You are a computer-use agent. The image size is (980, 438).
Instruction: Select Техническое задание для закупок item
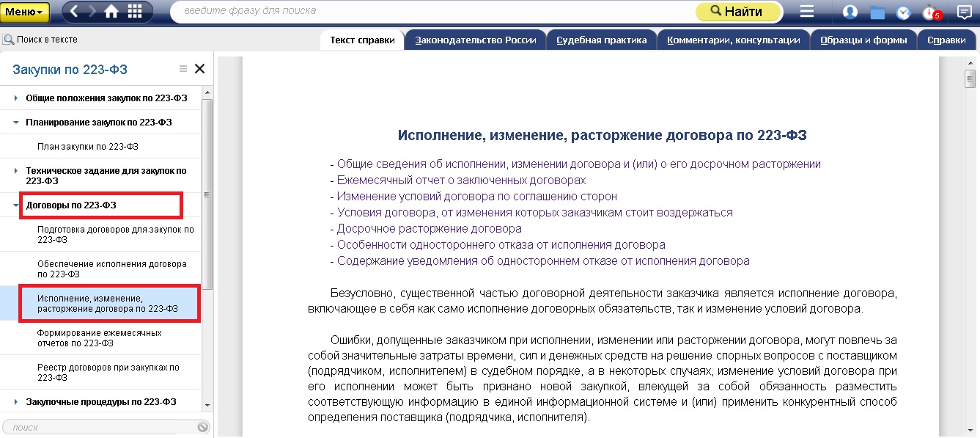click(x=106, y=175)
